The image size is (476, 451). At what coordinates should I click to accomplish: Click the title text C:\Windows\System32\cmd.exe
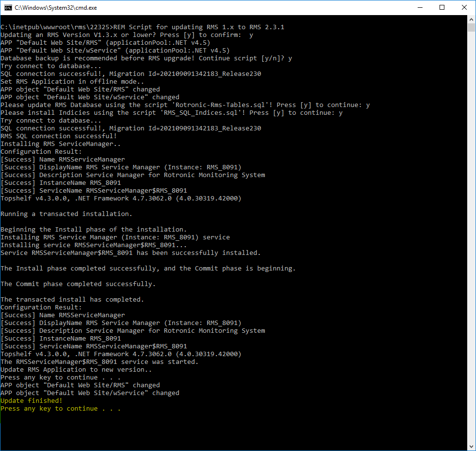[56, 8]
